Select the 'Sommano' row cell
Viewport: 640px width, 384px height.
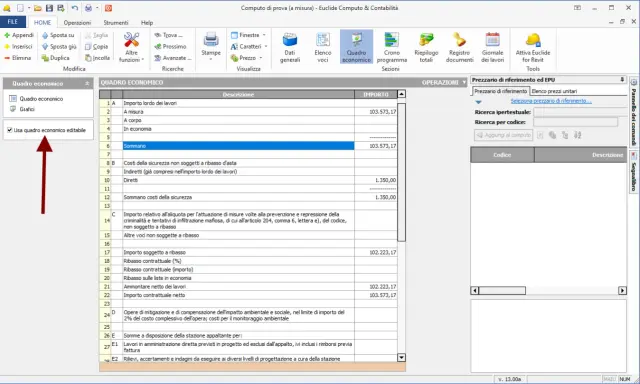tap(238, 146)
